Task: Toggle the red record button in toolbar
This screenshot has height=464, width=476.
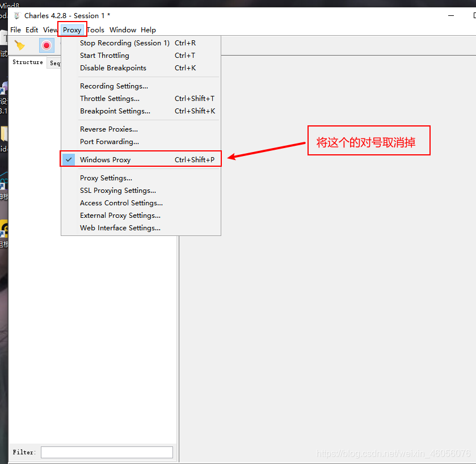Action: (47, 45)
